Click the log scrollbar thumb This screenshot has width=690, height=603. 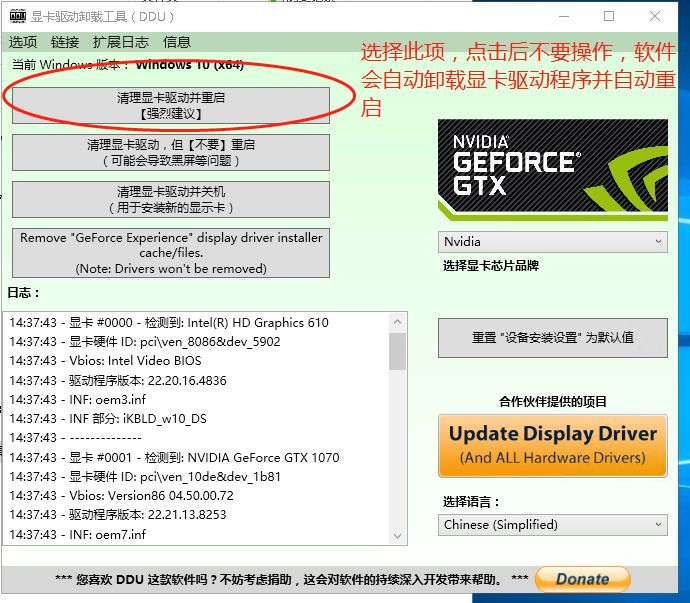click(397, 351)
